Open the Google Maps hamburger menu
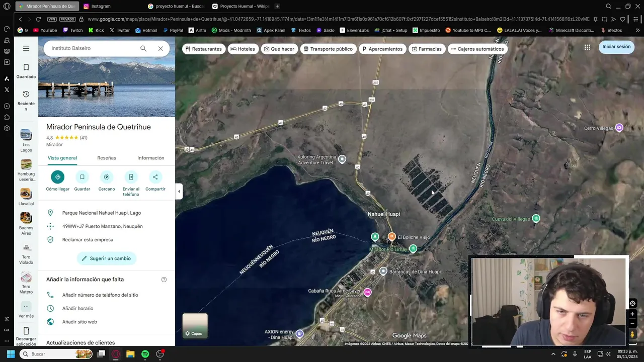Viewport: 644px width, 362px height. tap(26, 49)
